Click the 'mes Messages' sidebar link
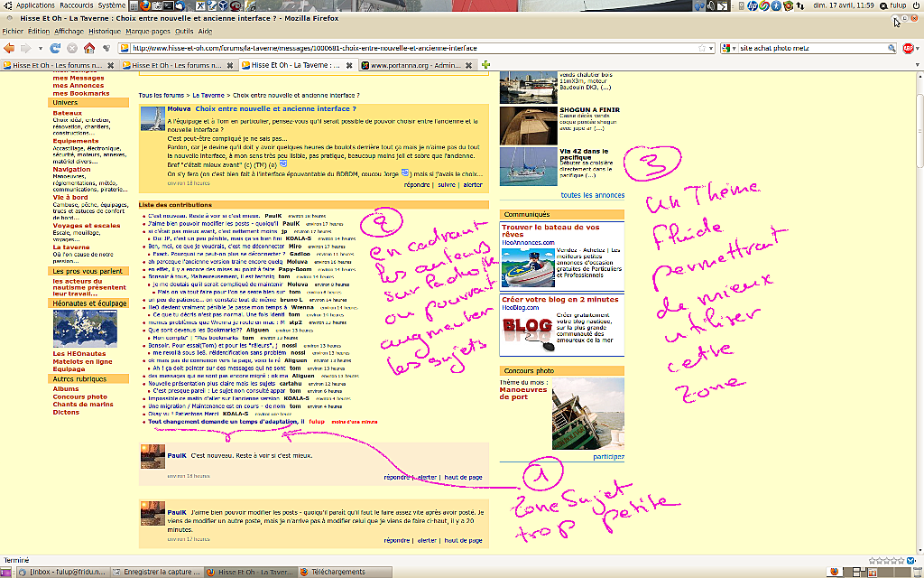The height and width of the screenshot is (578, 924). click(x=79, y=78)
